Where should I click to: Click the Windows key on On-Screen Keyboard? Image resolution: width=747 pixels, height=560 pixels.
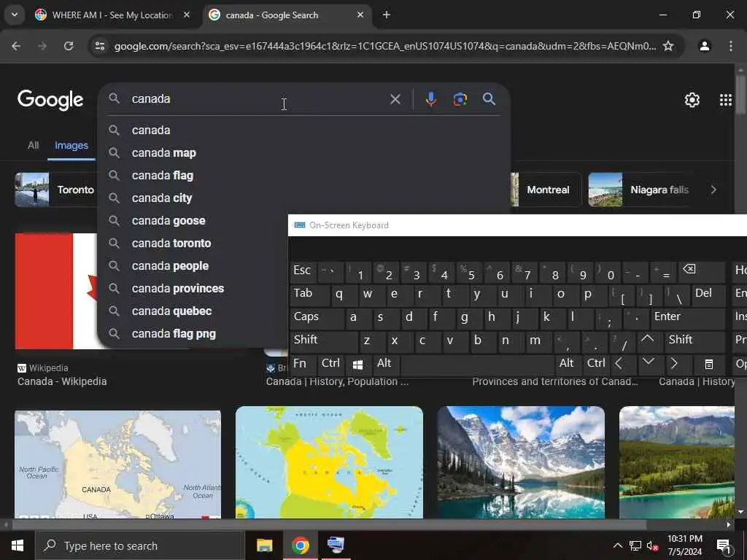pos(357,365)
